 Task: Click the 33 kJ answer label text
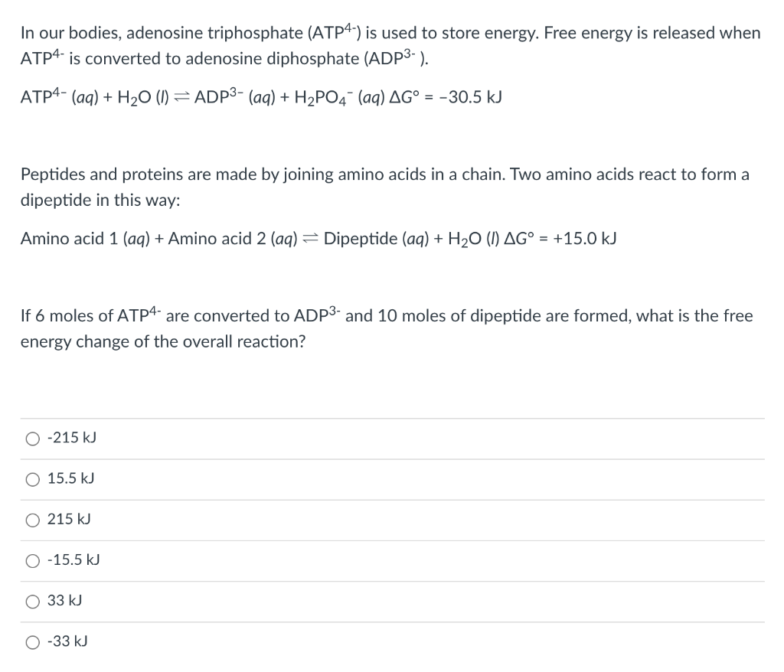click(x=64, y=601)
